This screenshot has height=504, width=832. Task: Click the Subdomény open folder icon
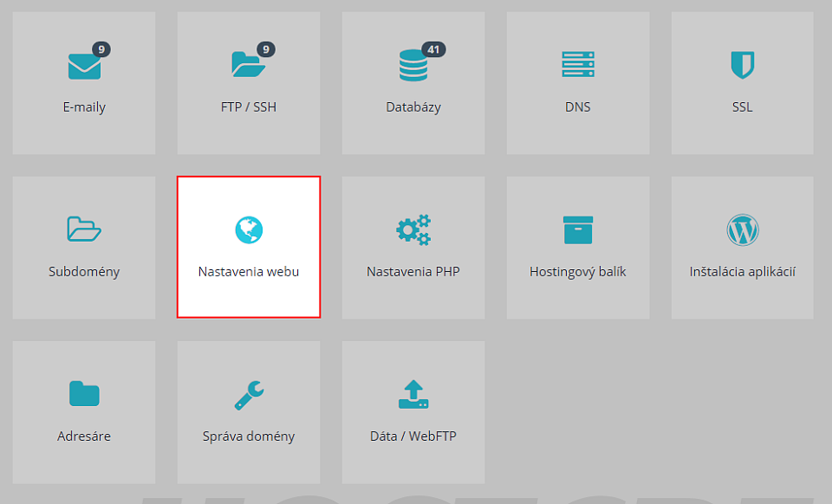84,229
